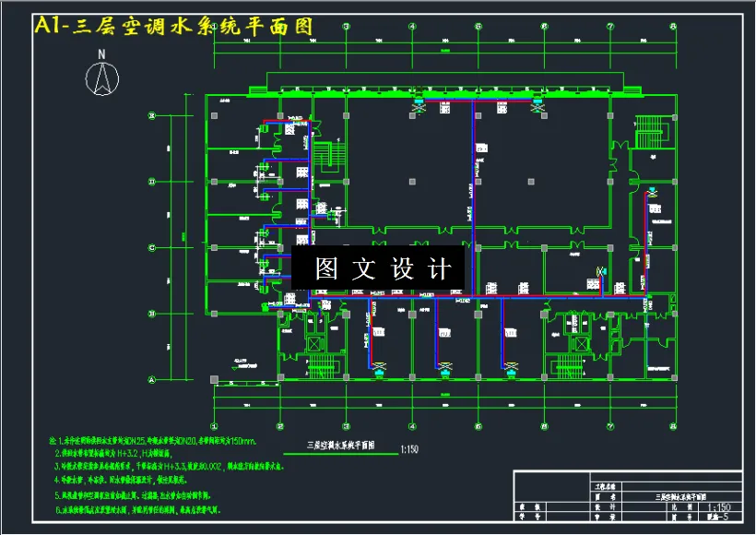Click the drawing name cell in title block

tap(680, 497)
